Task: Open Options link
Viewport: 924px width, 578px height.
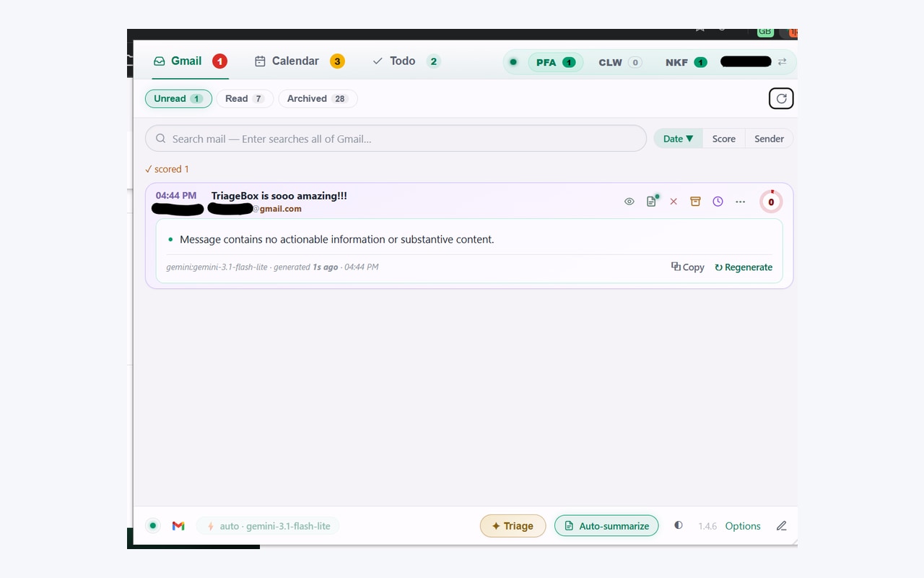Action: click(743, 526)
